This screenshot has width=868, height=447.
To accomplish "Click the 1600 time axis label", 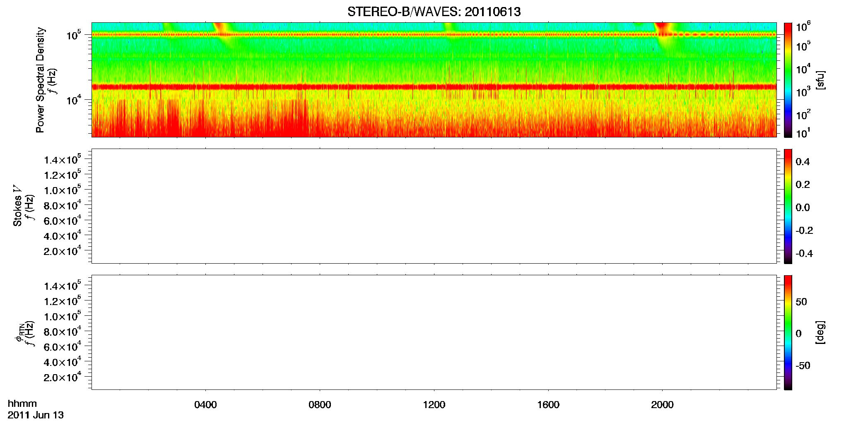I will coord(548,405).
